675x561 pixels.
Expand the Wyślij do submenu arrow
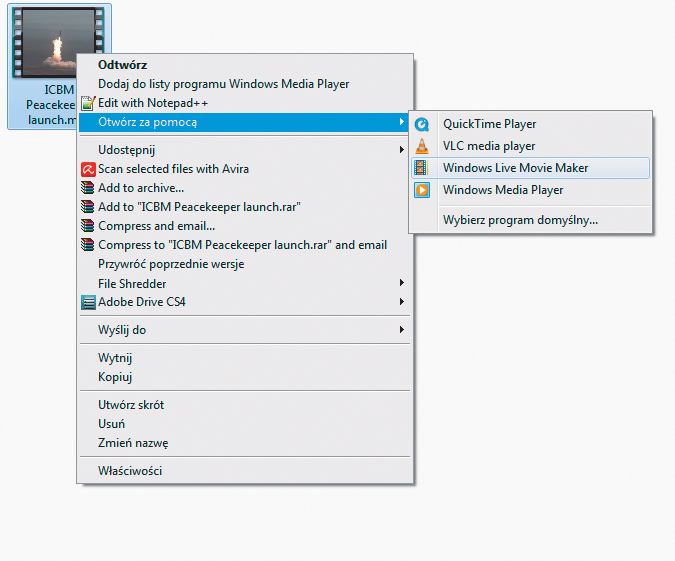point(401,330)
